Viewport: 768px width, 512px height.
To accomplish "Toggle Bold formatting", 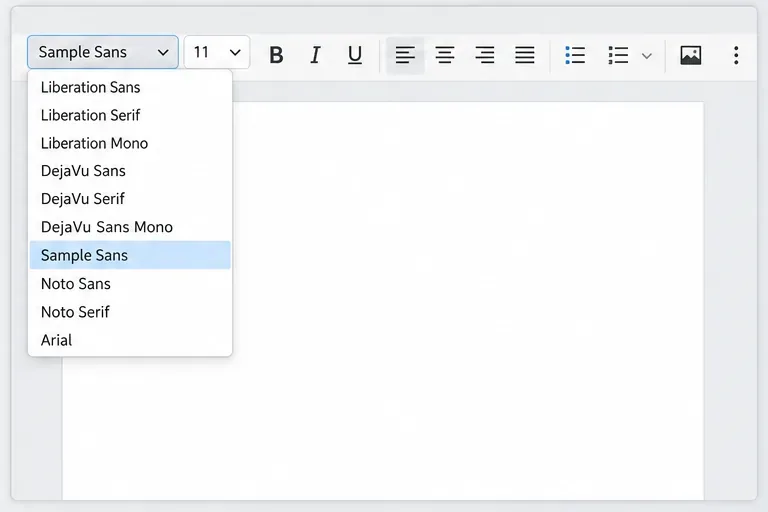I will 276,54.
